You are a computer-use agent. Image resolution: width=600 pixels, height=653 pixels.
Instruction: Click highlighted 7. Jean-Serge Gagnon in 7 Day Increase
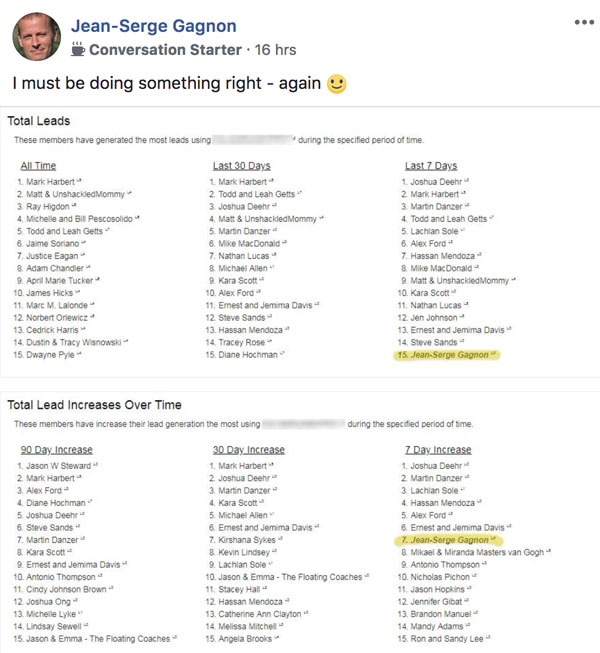[x=448, y=540]
